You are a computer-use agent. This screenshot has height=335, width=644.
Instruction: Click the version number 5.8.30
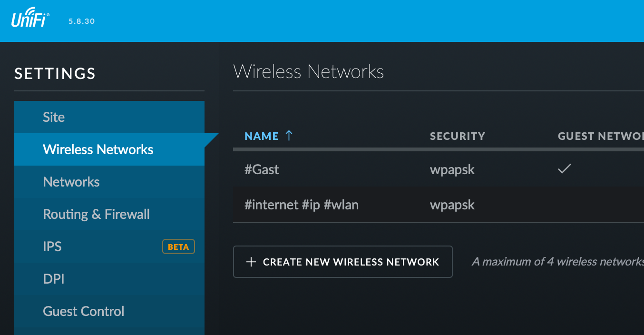[81, 21]
